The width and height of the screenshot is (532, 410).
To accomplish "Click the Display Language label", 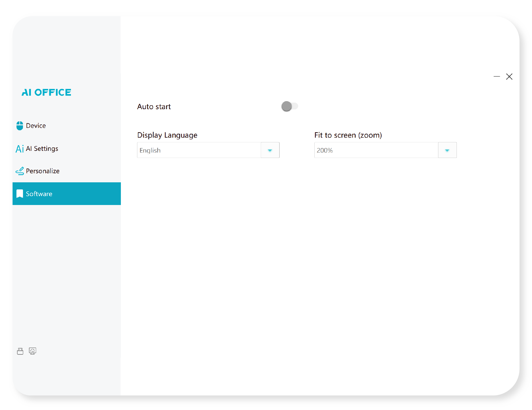I will click(167, 135).
